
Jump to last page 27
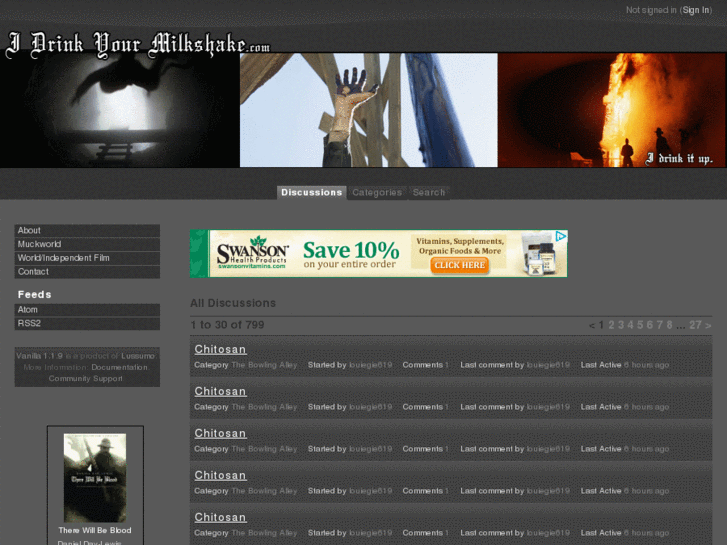(695, 325)
